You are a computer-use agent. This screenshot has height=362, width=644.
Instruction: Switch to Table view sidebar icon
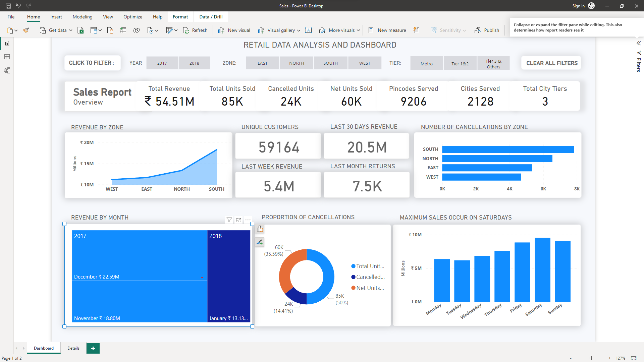[7, 57]
